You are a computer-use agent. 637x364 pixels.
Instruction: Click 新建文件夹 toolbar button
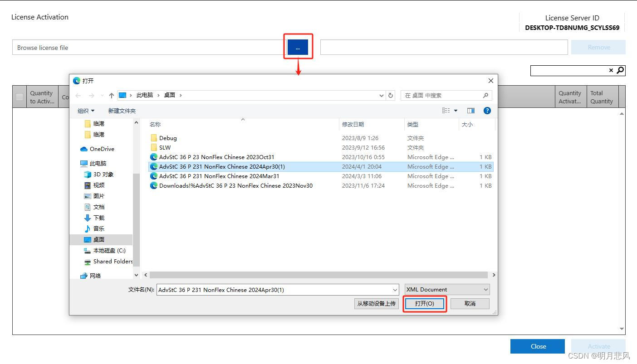tap(122, 111)
